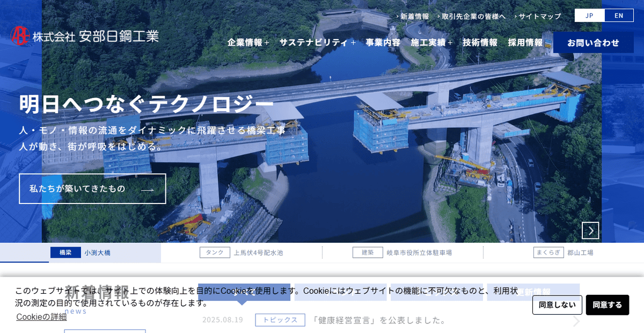Viewport: 644px width, 333px height.
Task: Open the 事業内容 navigation item
Action: 382,41
